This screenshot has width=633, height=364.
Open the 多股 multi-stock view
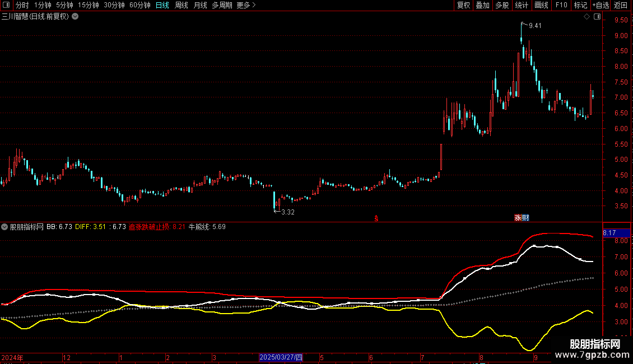pos(502,5)
